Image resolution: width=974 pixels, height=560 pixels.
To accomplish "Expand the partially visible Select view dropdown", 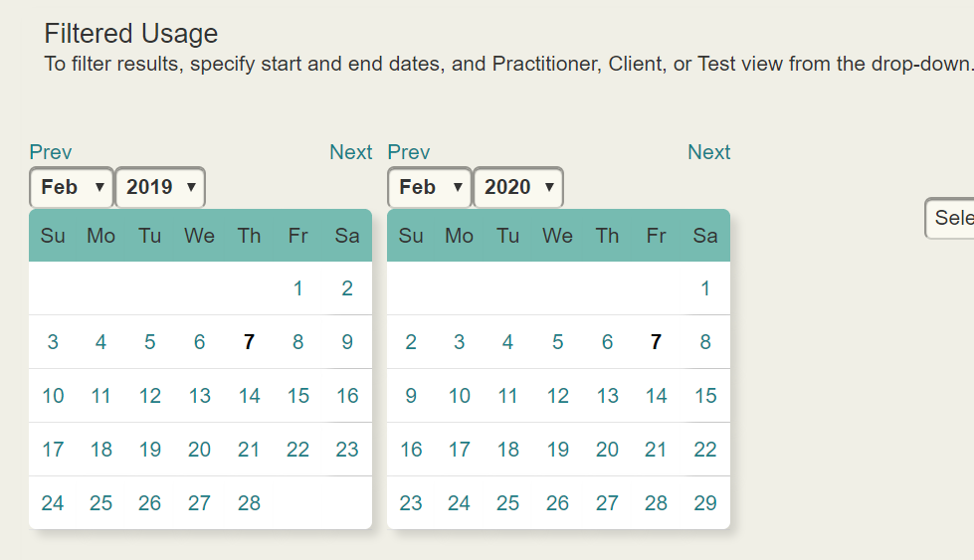I will 951,218.
